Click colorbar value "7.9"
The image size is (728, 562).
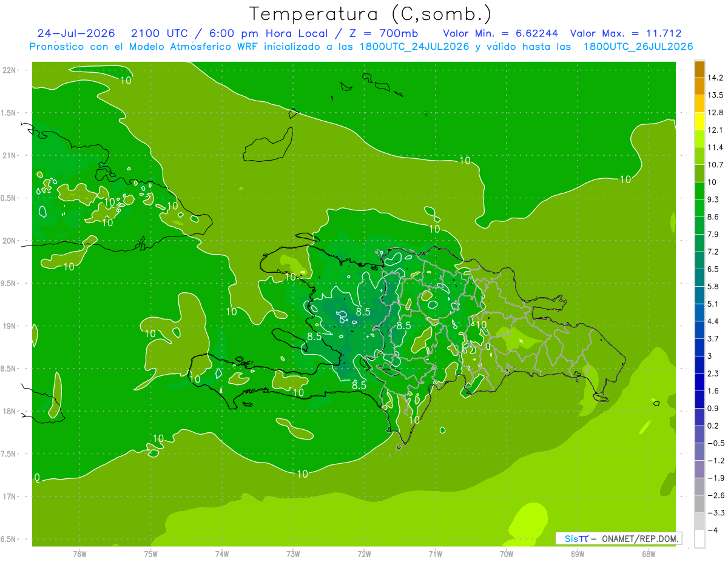pos(713,234)
